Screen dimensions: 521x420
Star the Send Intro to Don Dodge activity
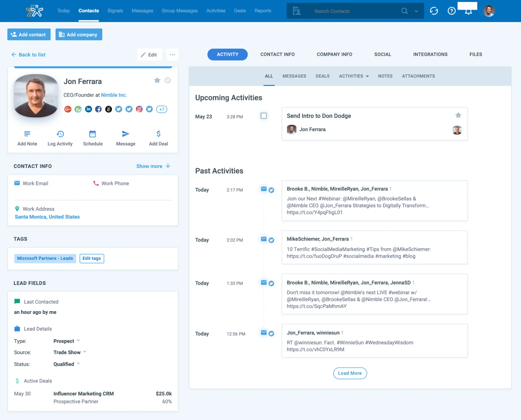pyautogui.click(x=458, y=115)
